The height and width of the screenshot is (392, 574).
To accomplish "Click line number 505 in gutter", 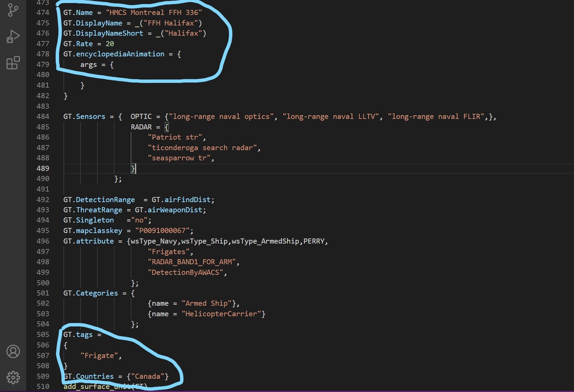I will pos(43,335).
